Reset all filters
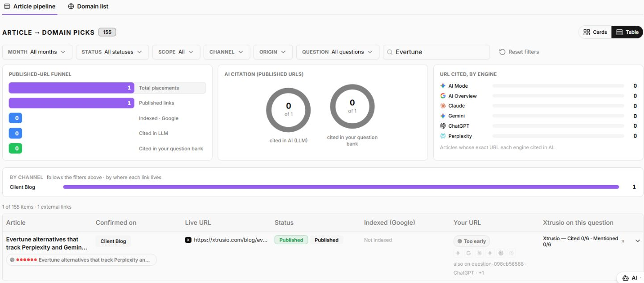644x283 pixels. [519, 52]
